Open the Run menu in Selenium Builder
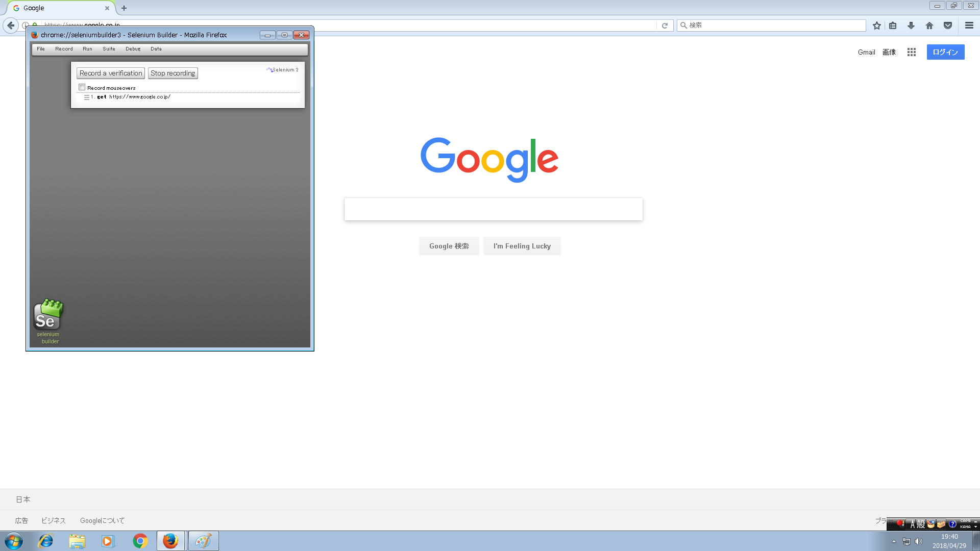The width and height of the screenshot is (980, 551). (x=87, y=49)
